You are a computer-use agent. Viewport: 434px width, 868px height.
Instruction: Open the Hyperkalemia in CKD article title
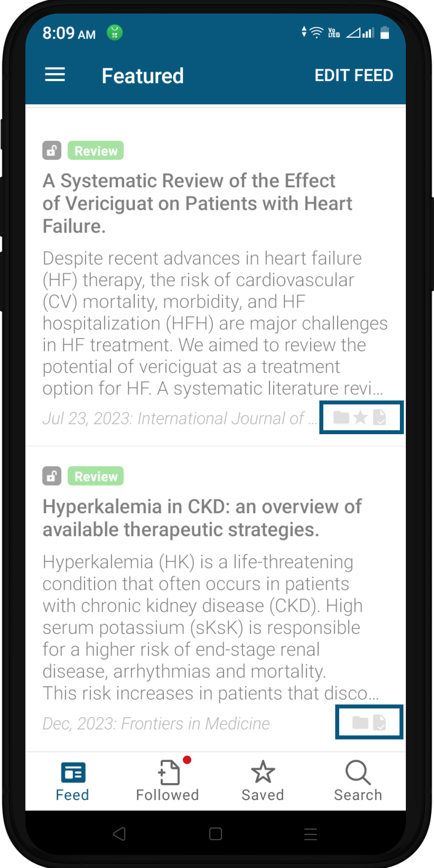[202, 518]
